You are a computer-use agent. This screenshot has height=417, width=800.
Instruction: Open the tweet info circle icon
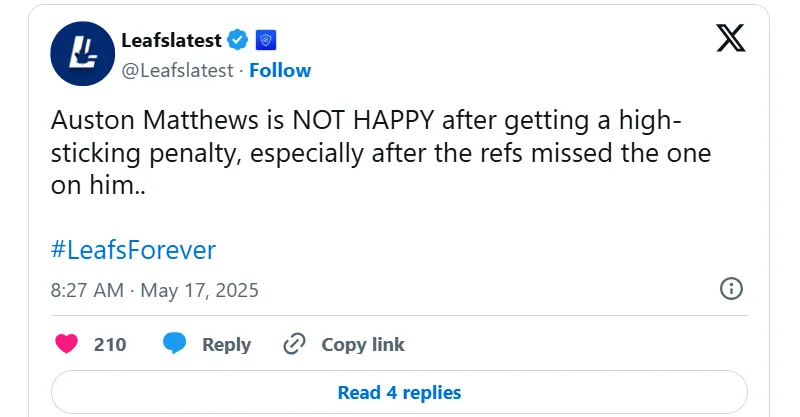pyautogui.click(x=731, y=288)
